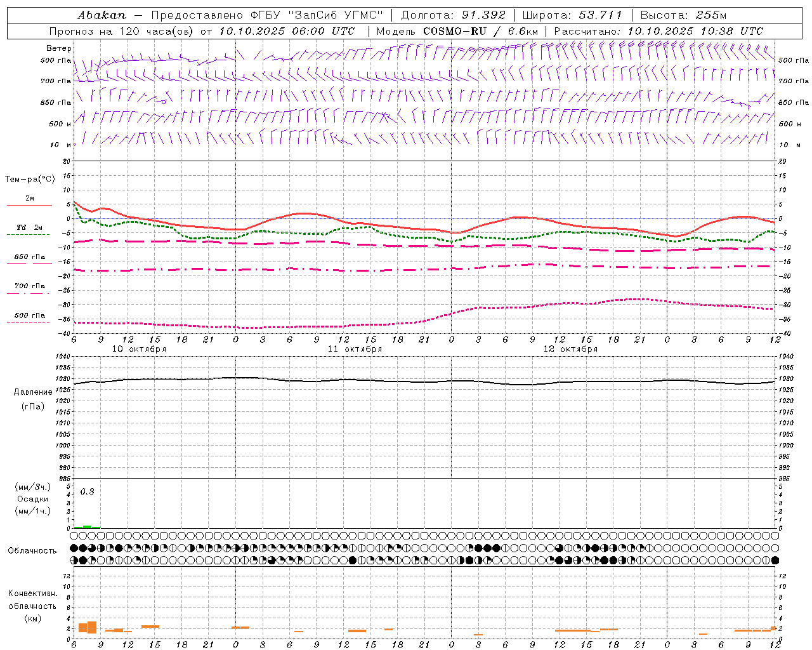Click the 0.3 precipitation total value
Screen dimensions: 812x650
pos(88,491)
